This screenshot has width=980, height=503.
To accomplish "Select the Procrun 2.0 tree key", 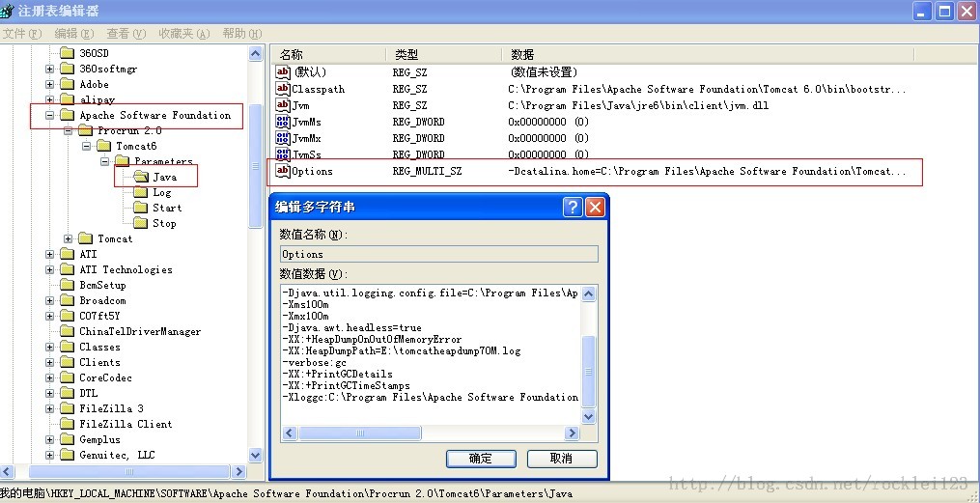I will coord(129,130).
